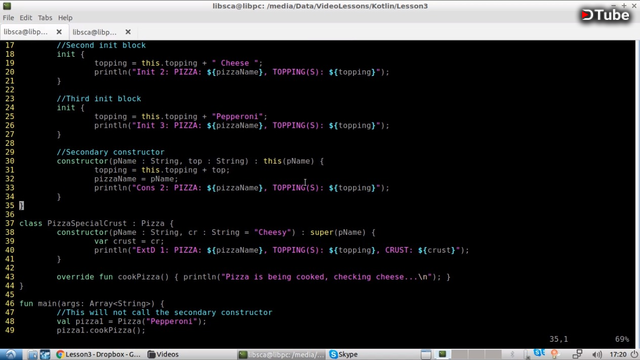Close the second terminal tab
640x360 pixels.
tap(128, 32)
